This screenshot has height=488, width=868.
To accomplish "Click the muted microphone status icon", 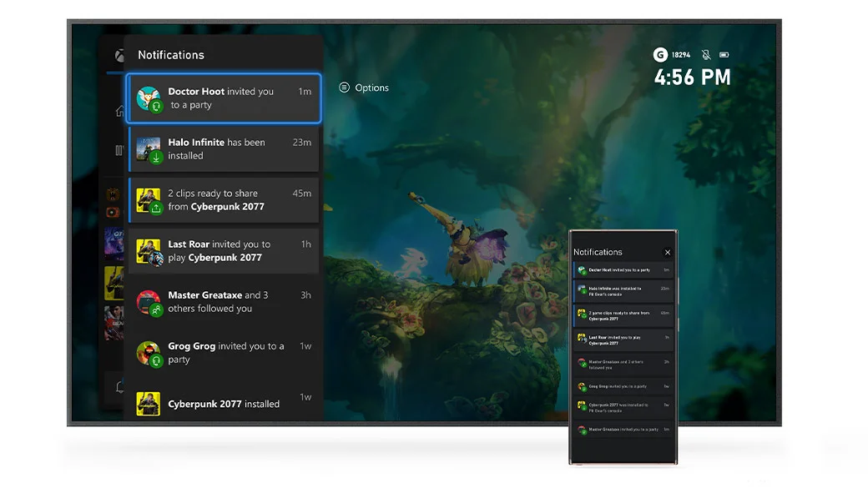I will tap(706, 55).
